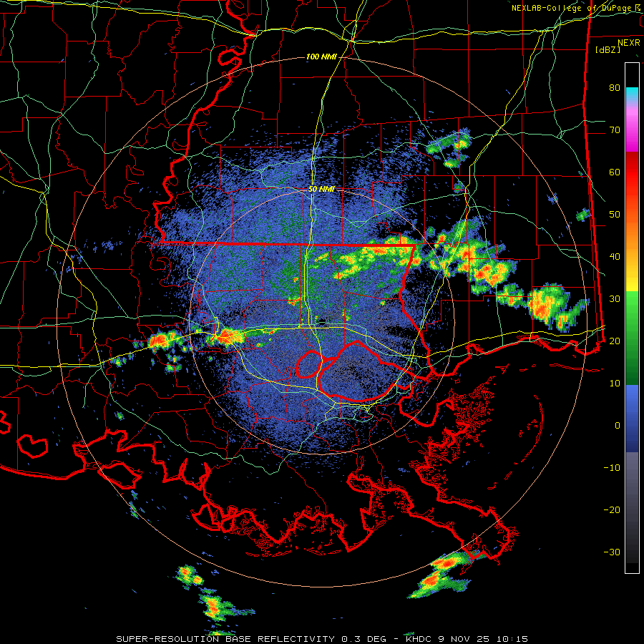Click the "NEXR" label above the scale
This screenshot has width=644, height=644.
(x=629, y=43)
